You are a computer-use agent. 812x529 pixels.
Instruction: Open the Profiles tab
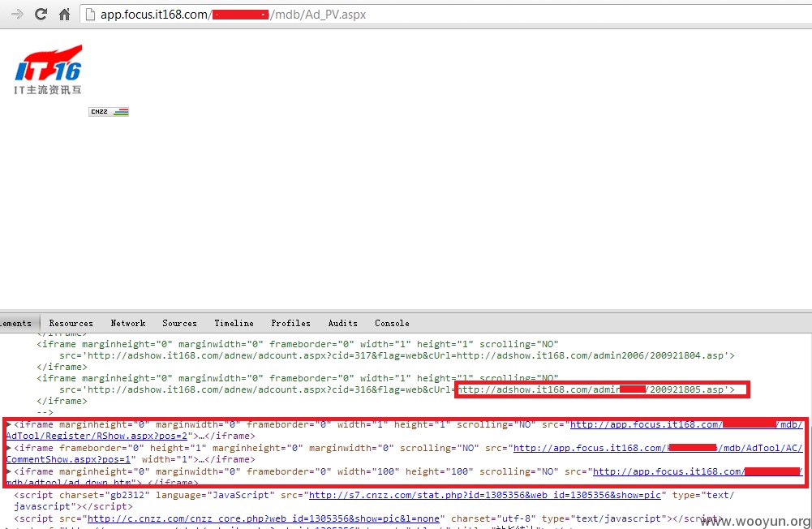tap(290, 323)
